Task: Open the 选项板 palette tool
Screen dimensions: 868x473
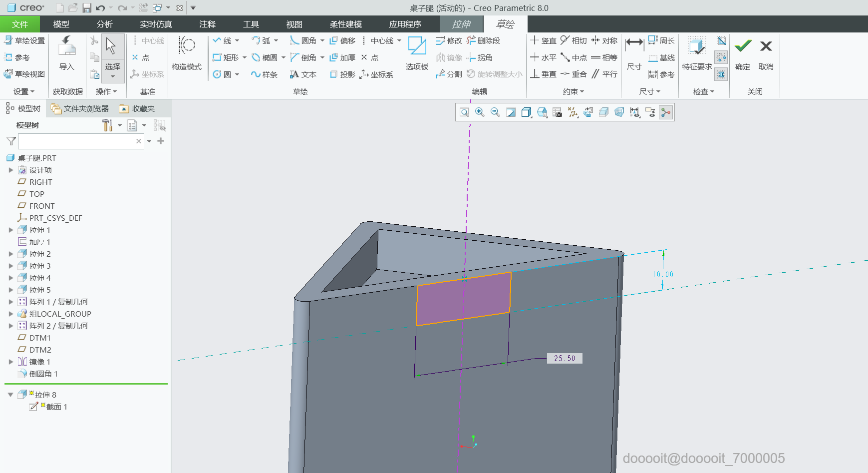Action: [417, 46]
